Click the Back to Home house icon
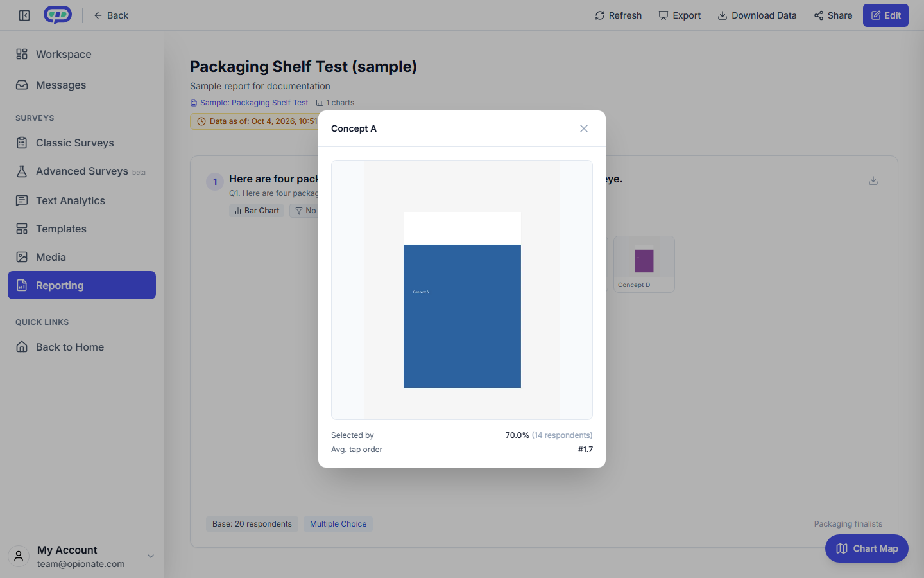 click(22, 347)
